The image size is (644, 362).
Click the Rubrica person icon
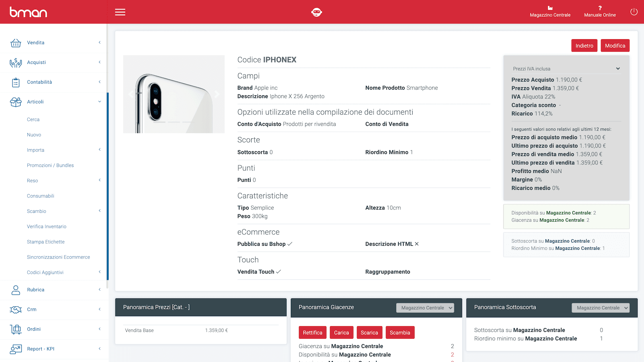click(16, 290)
